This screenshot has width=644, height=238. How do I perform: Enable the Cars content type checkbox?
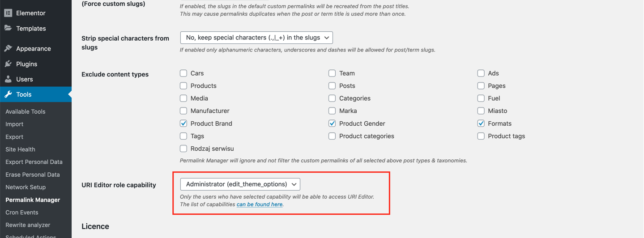coord(183,73)
